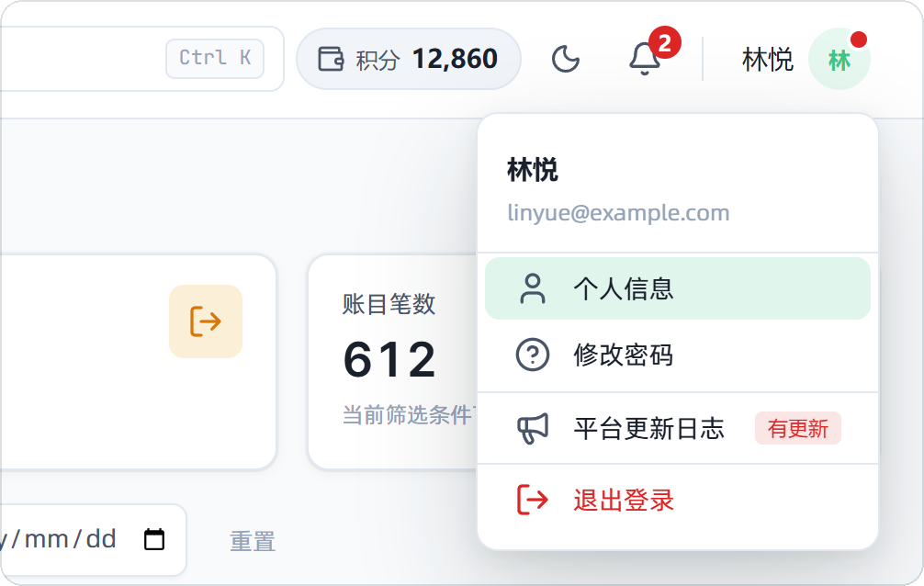Choose 修改密码 from the user menu
The image size is (924, 586).
pos(678,355)
